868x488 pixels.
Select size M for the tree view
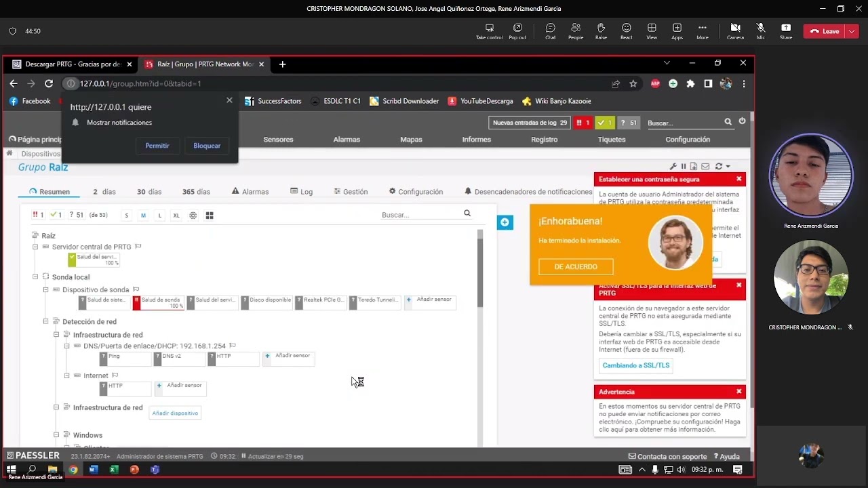tap(143, 216)
